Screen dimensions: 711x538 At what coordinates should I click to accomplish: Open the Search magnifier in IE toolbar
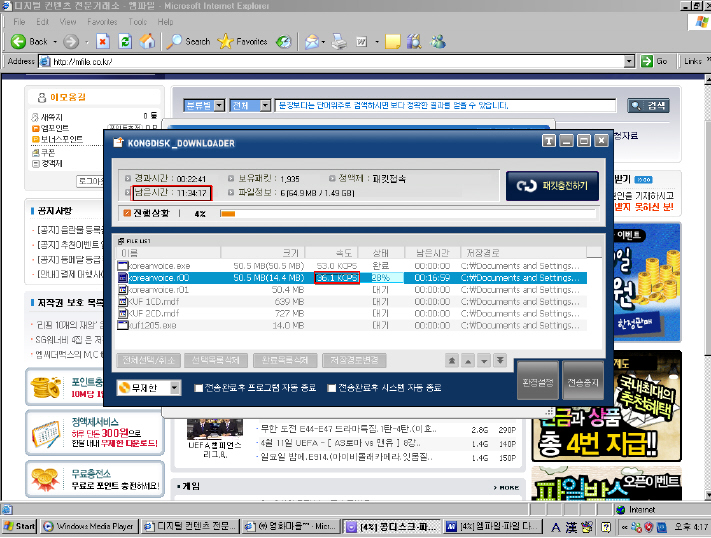(x=188, y=42)
